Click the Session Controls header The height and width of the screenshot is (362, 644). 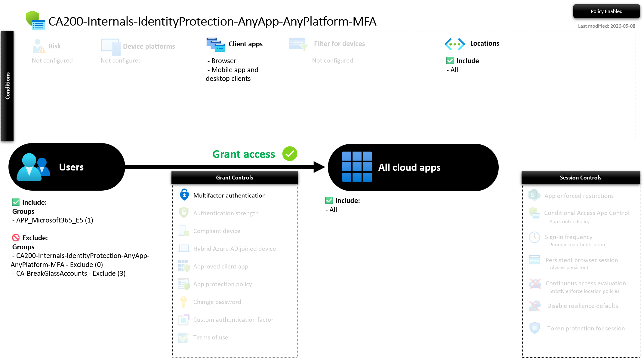point(581,177)
